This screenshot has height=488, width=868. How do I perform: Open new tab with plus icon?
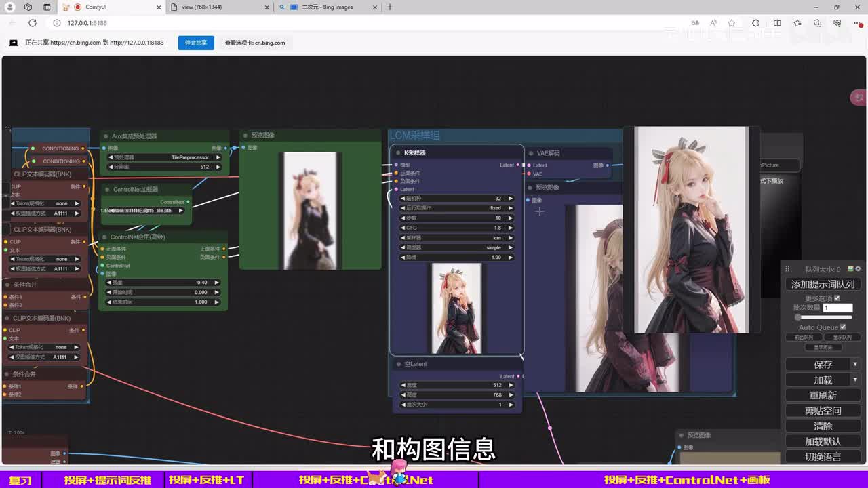pyautogui.click(x=390, y=7)
